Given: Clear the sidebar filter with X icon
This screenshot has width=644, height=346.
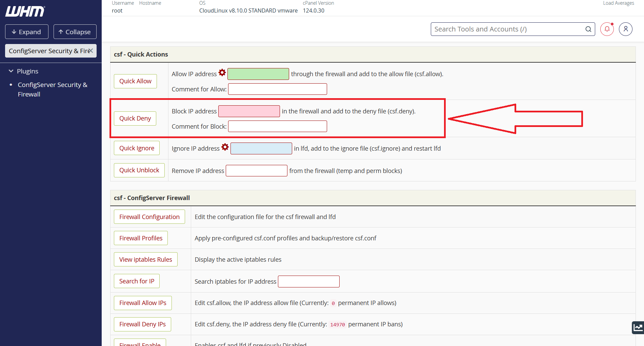Looking at the screenshot, I should click(x=91, y=51).
